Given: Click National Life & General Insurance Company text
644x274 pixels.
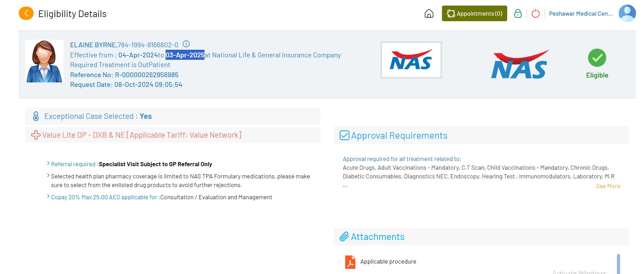Looking at the screenshot, I should pos(276,55).
